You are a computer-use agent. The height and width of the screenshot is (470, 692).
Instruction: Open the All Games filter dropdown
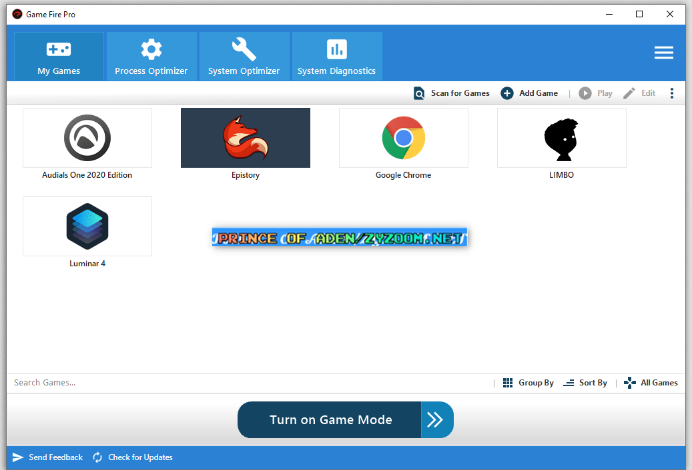[659, 383]
